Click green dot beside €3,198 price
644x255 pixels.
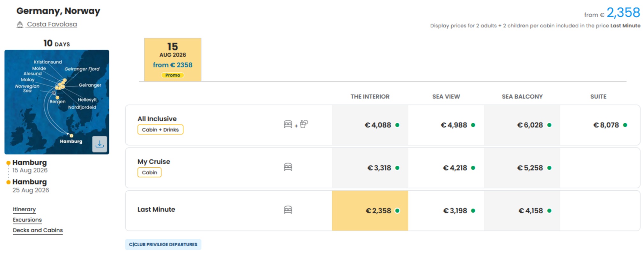tap(473, 211)
